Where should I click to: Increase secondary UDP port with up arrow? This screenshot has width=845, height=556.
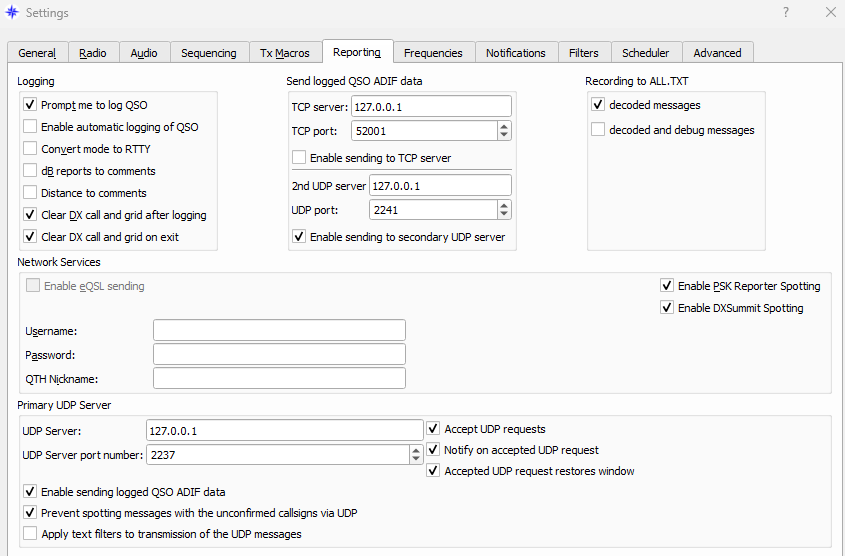[x=504, y=205]
